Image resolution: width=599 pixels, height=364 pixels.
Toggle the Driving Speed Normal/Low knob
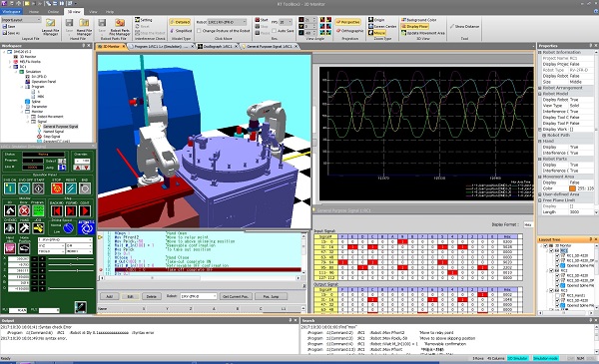coord(68,228)
